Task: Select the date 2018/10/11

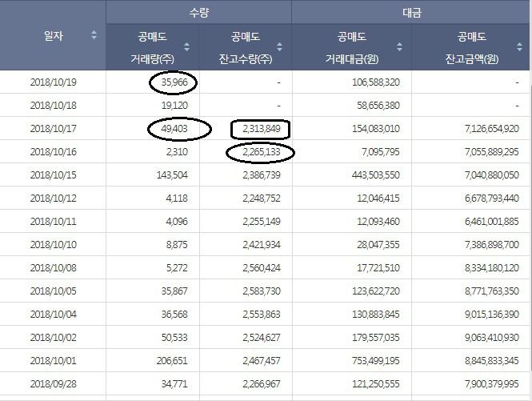Action: pyautogui.click(x=54, y=222)
